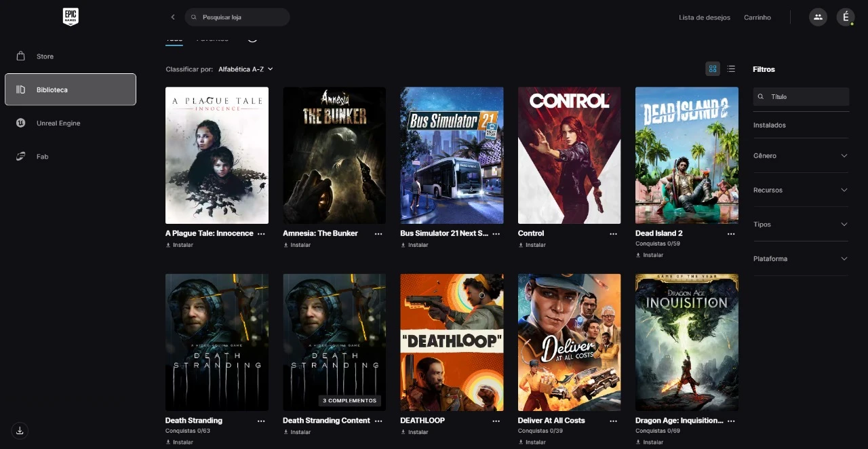The width and height of the screenshot is (868, 449).
Task: Click Instalar under Amnesia: The Bunker
Action: point(297,245)
